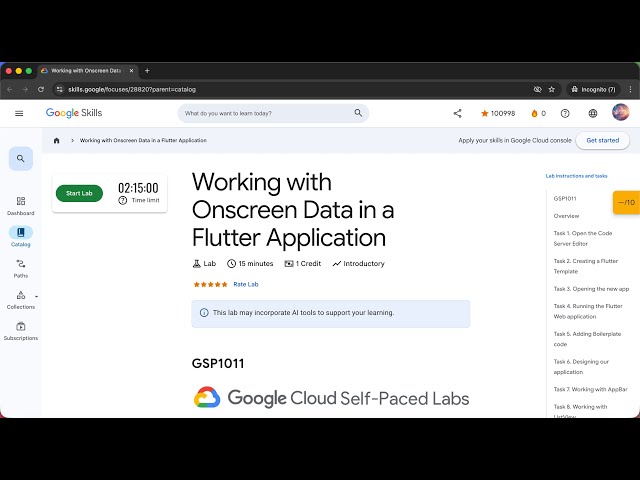This screenshot has height=480, width=640.
Task: Open a new browser tab
Action: (x=147, y=71)
